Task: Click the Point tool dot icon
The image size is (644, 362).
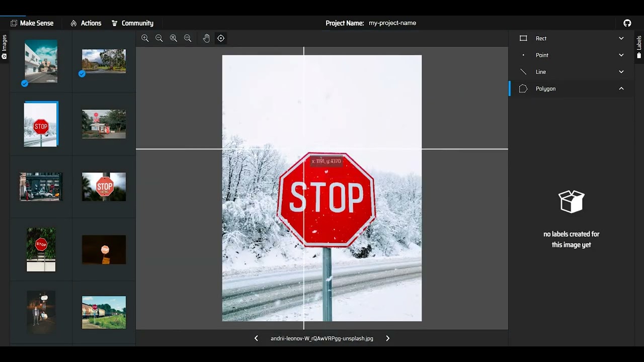Action: (x=523, y=55)
